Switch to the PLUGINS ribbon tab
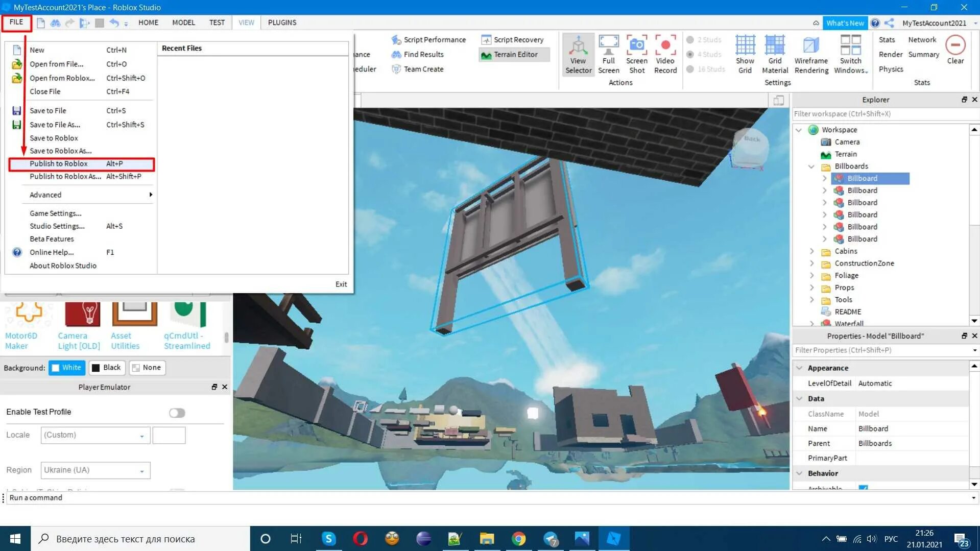The width and height of the screenshot is (980, 551). 282,22
